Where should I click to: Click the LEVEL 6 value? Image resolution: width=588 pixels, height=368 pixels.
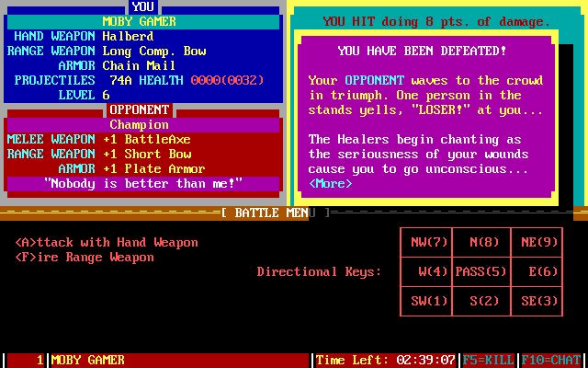[x=107, y=95]
